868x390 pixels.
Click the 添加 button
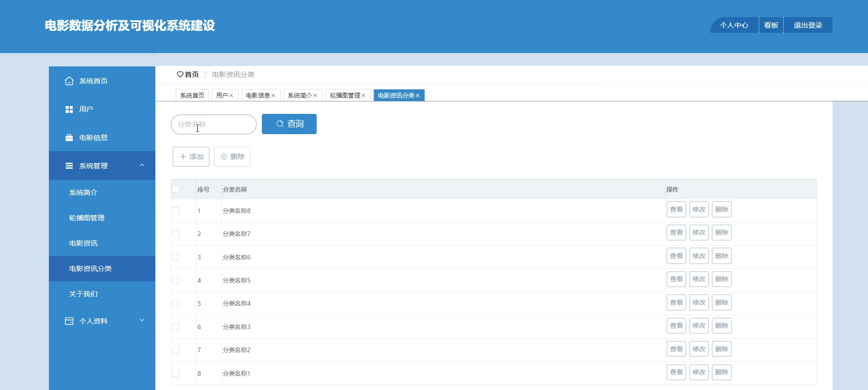(191, 157)
